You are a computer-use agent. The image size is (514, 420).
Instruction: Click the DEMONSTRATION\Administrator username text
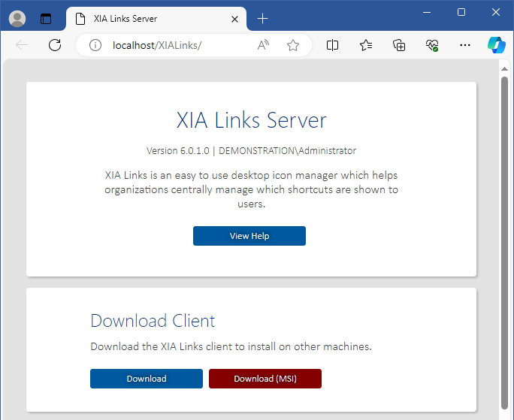(287, 151)
